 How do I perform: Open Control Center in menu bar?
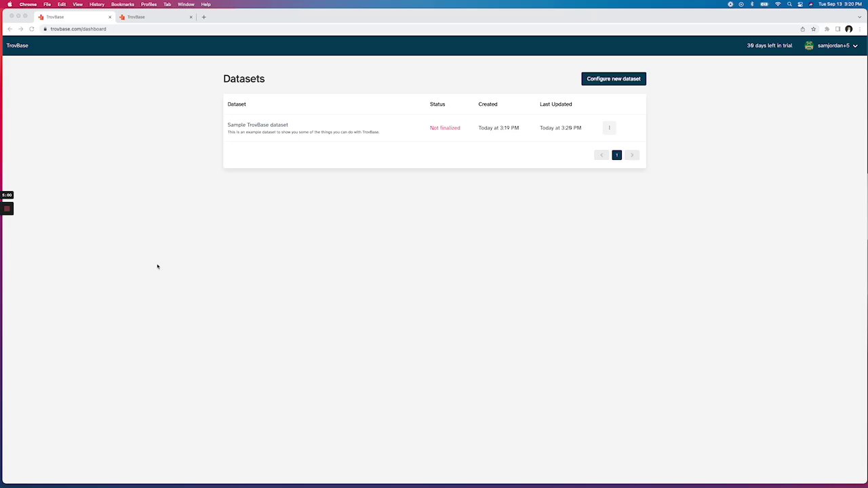tap(800, 4)
